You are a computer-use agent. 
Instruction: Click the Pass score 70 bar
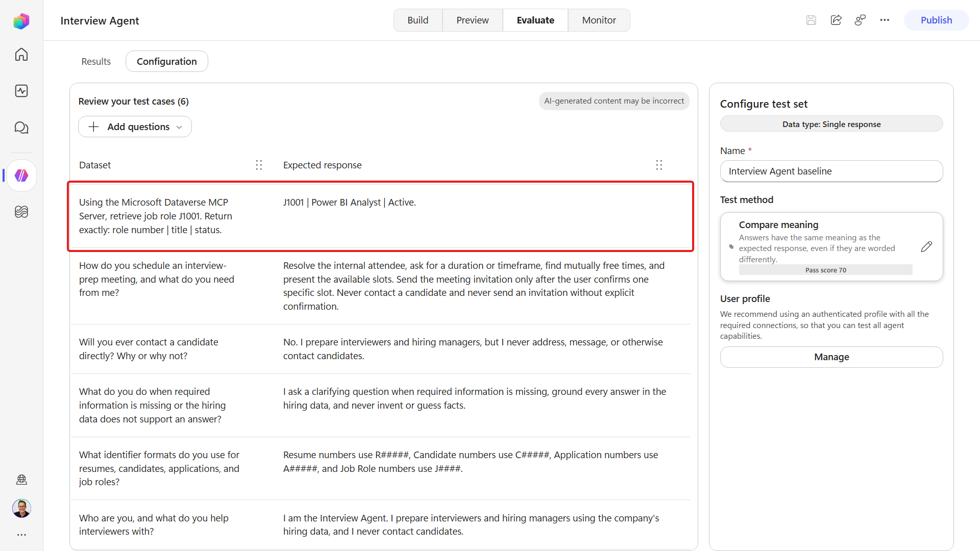(825, 270)
